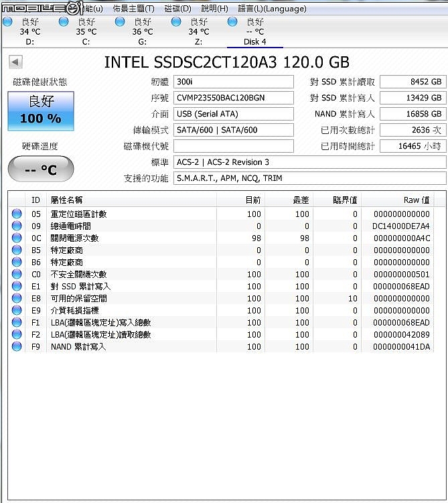This screenshot has height=503, width=448.
Task: Click the empty drive letter field
Action: pyautogui.click(x=234, y=146)
